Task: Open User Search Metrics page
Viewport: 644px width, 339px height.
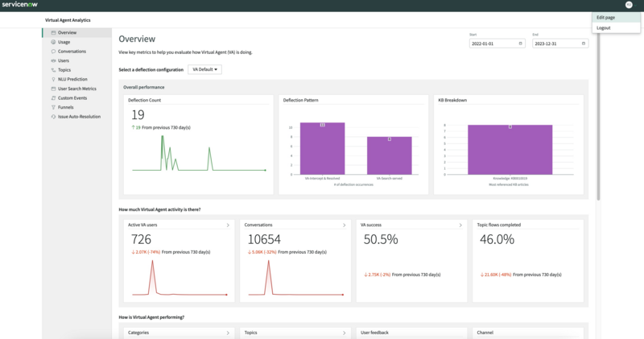Action: (76, 89)
